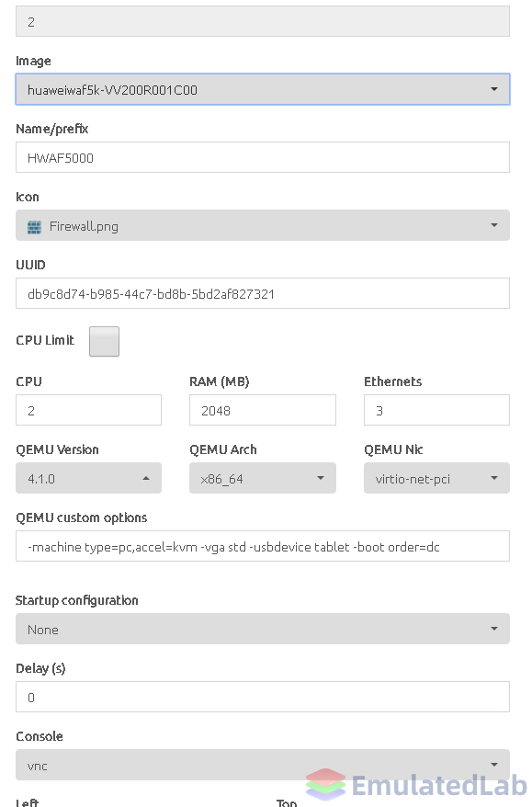Click the QEMU custom options field

pyautogui.click(x=263, y=546)
